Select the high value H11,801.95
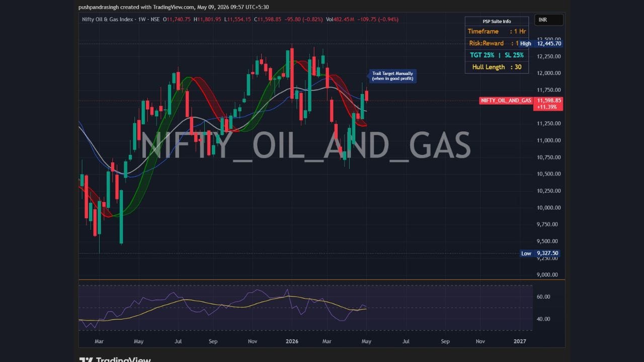This screenshot has height=362, width=644. pyautogui.click(x=207, y=20)
